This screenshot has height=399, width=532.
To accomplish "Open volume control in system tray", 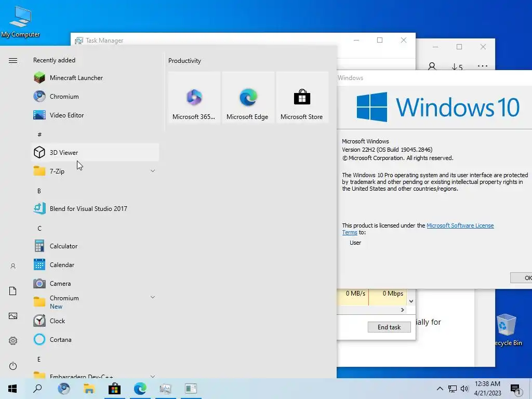I will tap(464, 389).
